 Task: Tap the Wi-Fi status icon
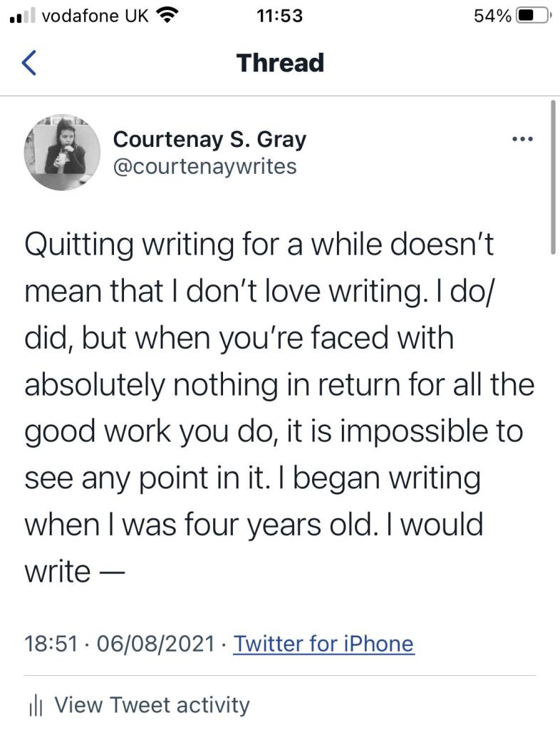pyautogui.click(x=167, y=15)
